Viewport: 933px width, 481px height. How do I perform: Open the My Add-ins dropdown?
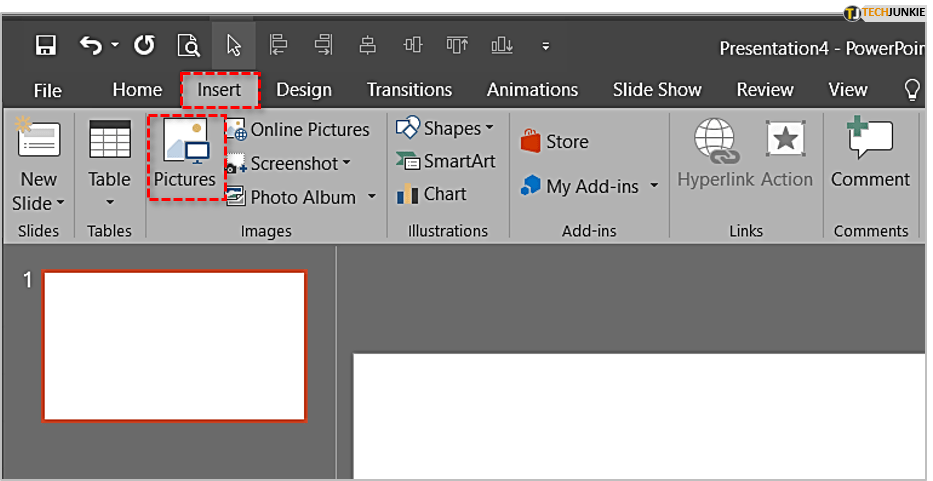tap(654, 186)
